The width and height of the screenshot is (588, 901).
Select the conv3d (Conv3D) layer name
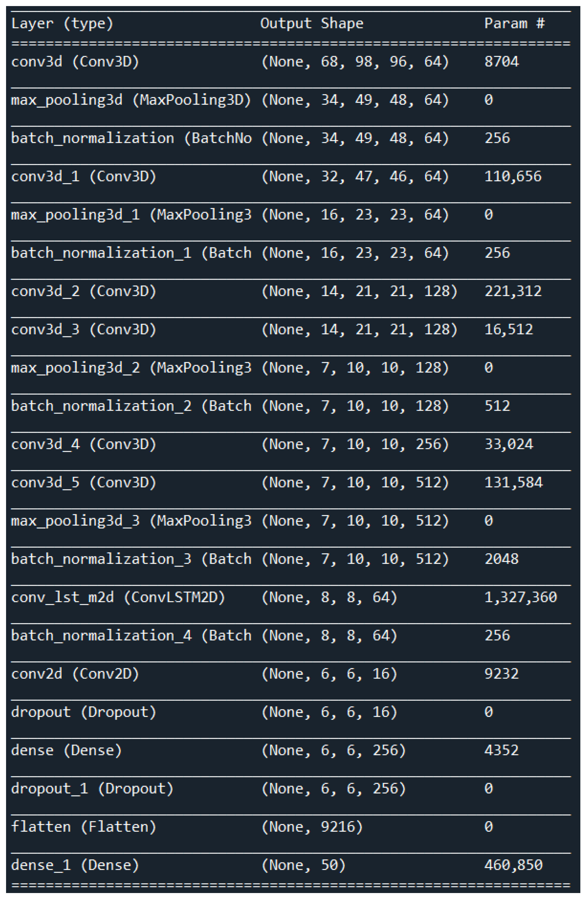pos(75,62)
